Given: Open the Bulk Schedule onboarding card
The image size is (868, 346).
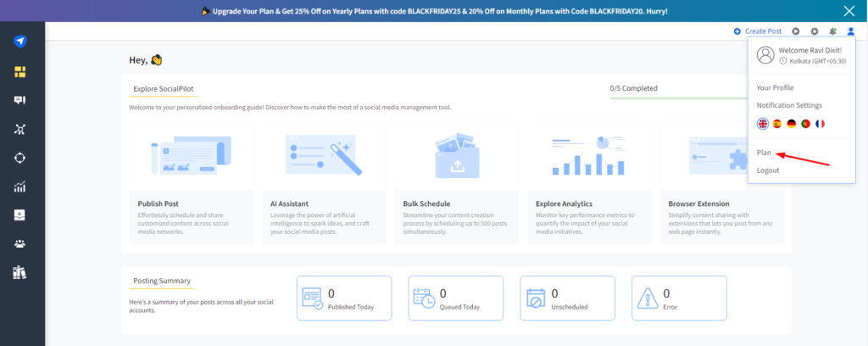Looking at the screenshot, I should [457, 182].
